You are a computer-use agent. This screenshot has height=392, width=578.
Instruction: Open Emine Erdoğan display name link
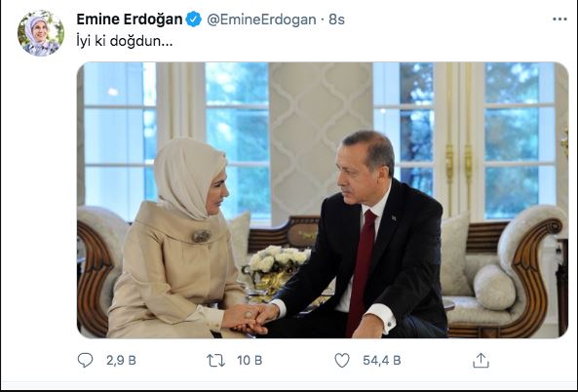[130, 20]
